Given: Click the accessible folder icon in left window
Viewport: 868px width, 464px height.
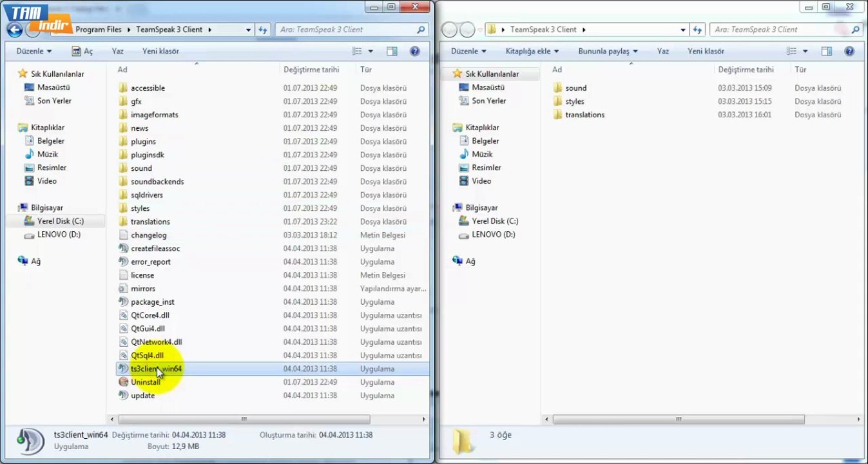Looking at the screenshot, I should click(124, 88).
